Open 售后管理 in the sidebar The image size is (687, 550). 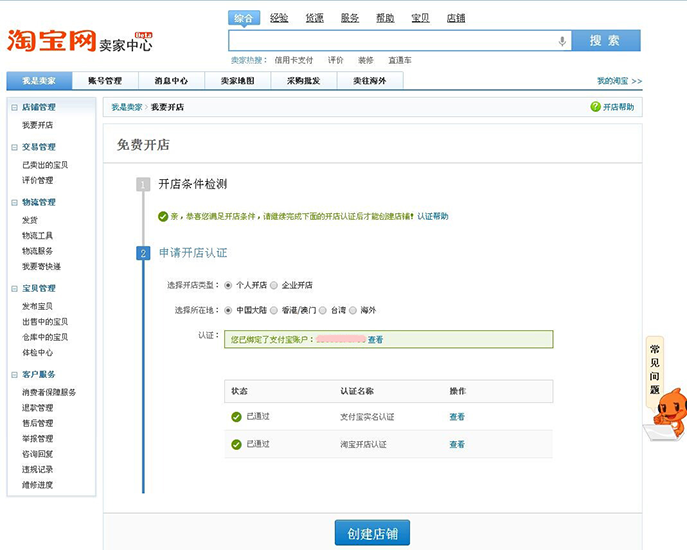pos(38,423)
